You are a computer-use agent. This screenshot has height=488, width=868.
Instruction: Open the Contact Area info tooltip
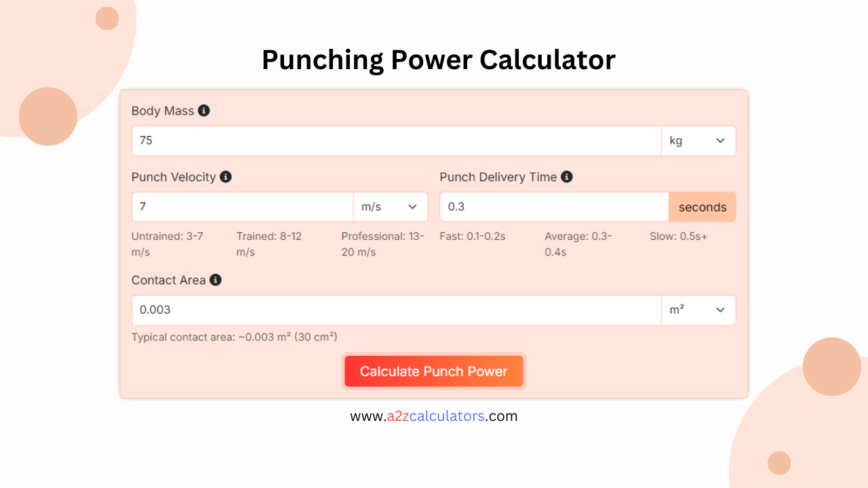[216, 280]
